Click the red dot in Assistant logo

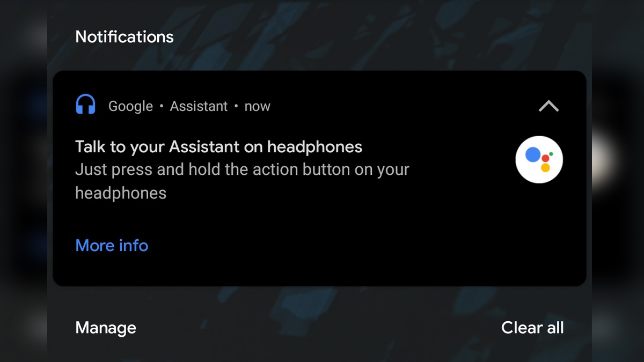545,158
